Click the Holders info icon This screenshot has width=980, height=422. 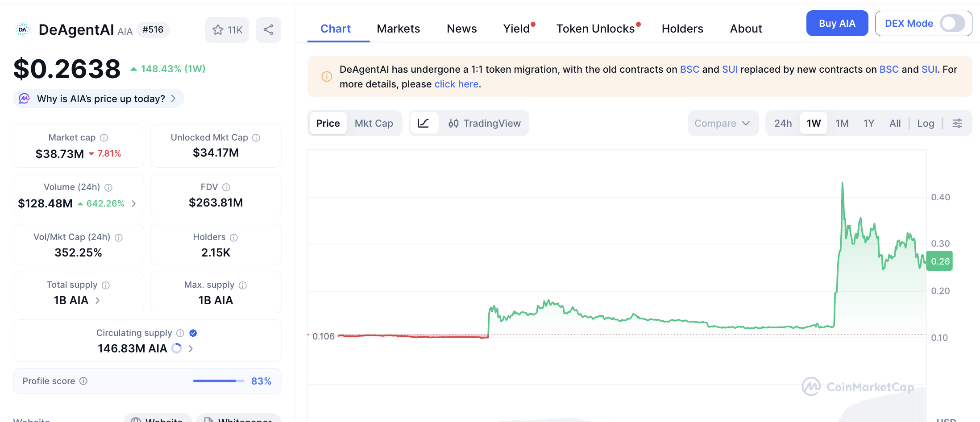(234, 237)
